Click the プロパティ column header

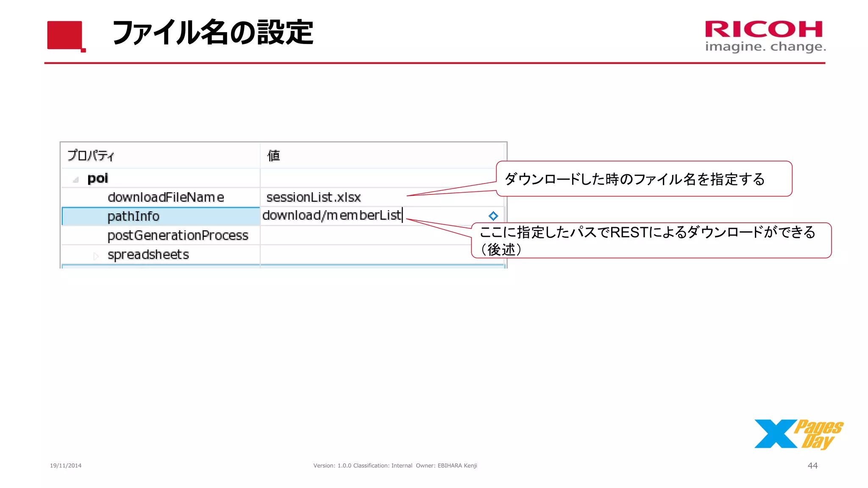coord(161,155)
